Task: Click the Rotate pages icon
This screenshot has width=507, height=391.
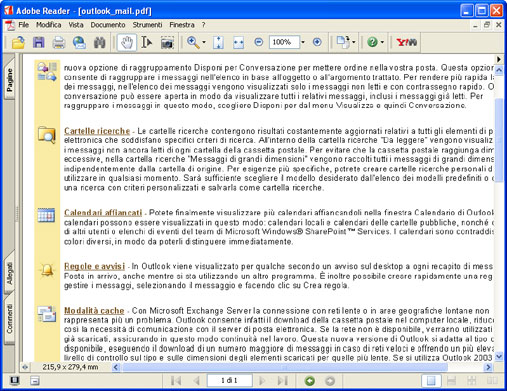Action: click(x=343, y=42)
